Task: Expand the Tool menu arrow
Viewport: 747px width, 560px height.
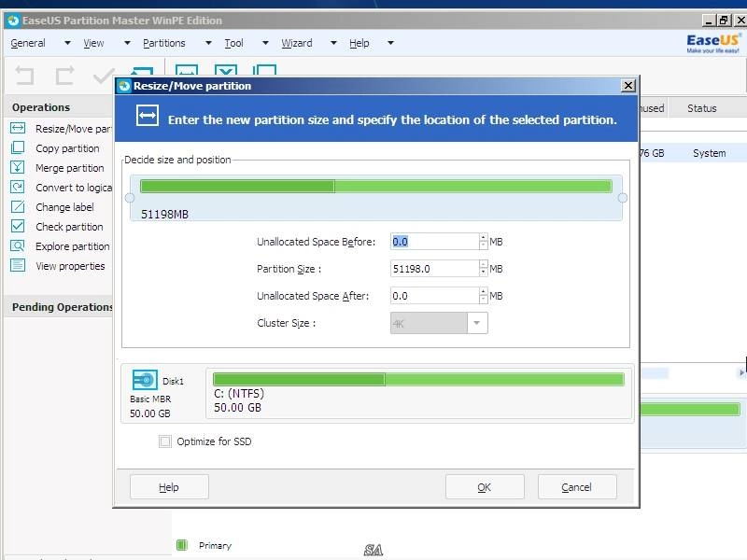Action: tap(265, 43)
